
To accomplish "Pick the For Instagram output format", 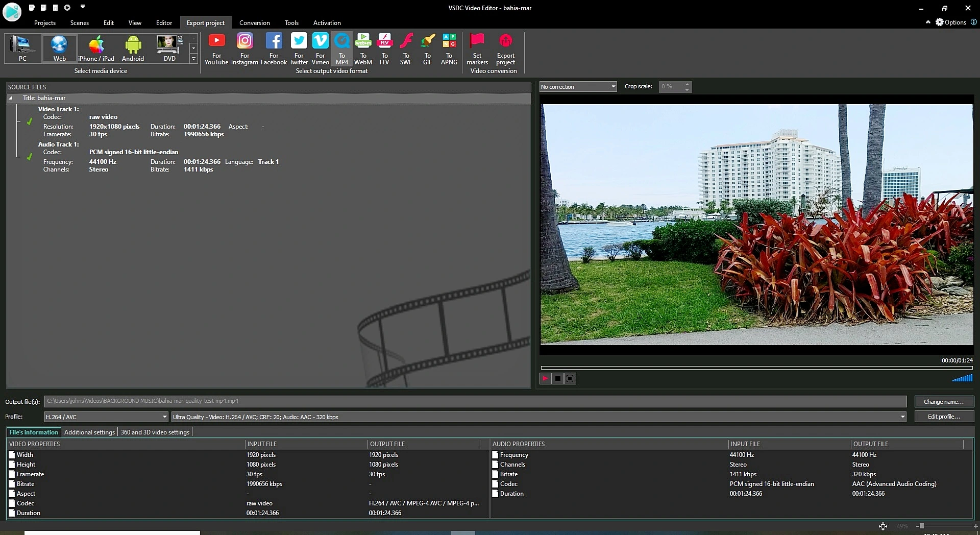I will click(244, 49).
